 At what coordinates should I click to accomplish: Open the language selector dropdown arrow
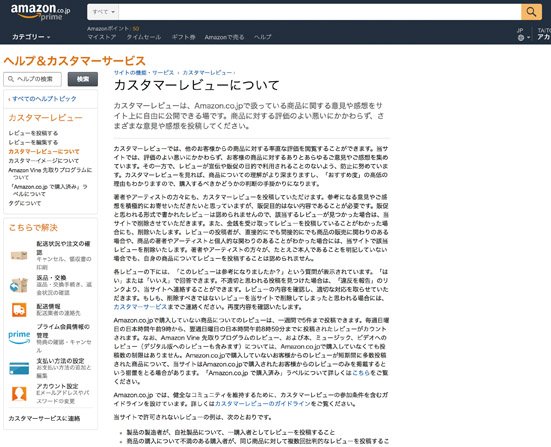[x=529, y=38]
